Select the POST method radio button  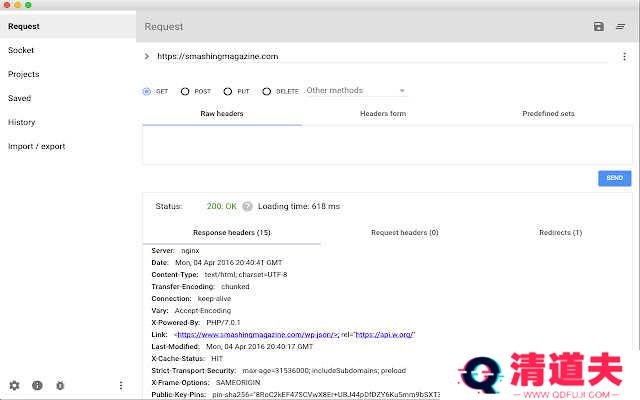185,91
